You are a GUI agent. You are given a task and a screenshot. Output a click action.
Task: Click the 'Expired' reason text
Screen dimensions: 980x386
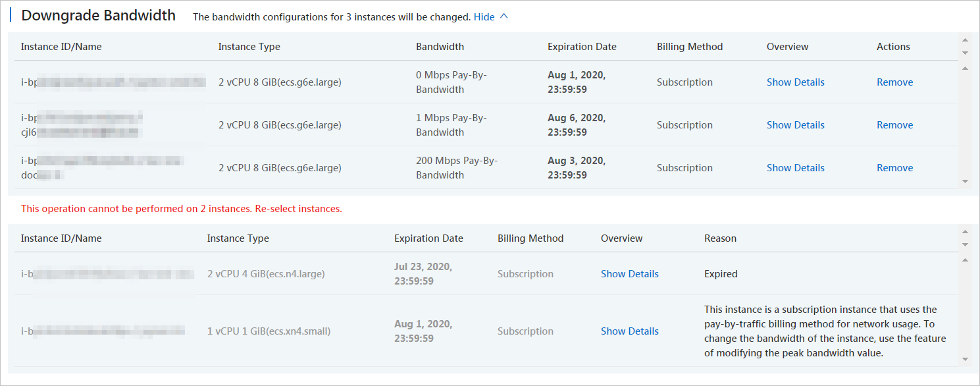(721, 274)
